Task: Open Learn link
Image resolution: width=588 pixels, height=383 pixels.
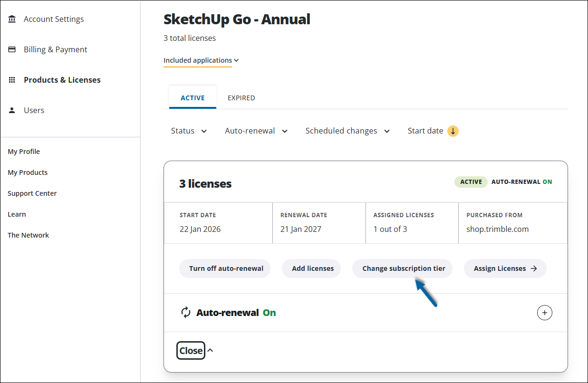Action: point(17,214)
